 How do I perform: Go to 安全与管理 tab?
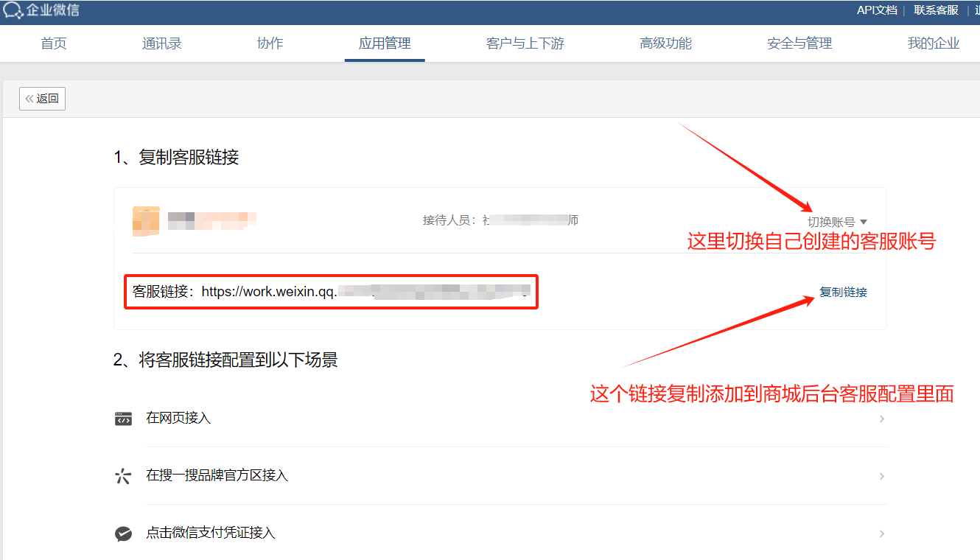[x=799, y=43]
